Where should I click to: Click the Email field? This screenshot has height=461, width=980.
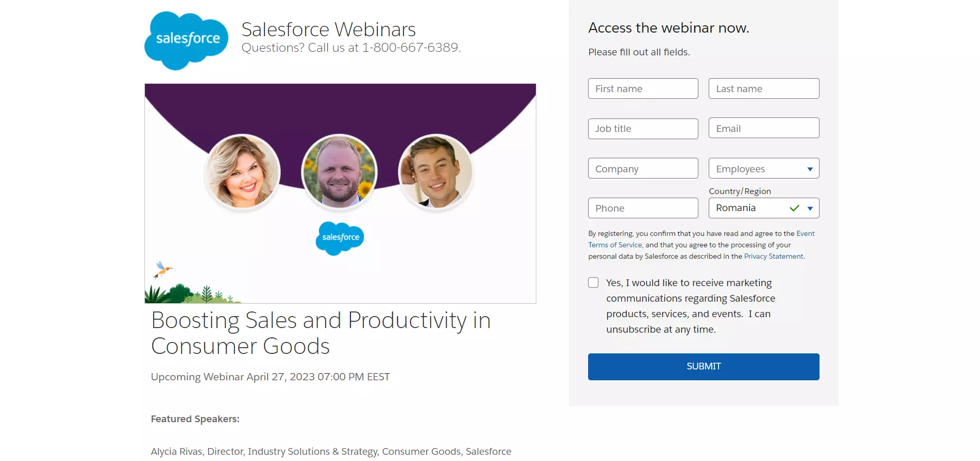tap(764, 128)
